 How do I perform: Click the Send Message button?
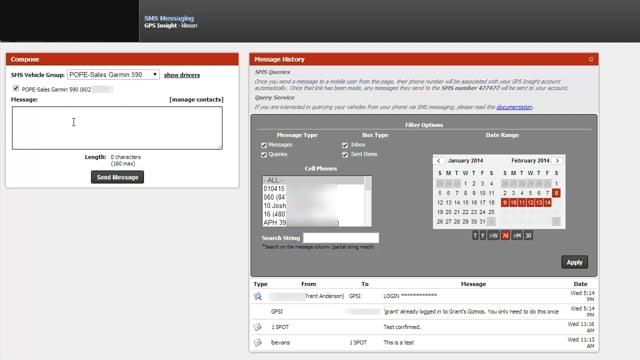(x=117, y=177)
